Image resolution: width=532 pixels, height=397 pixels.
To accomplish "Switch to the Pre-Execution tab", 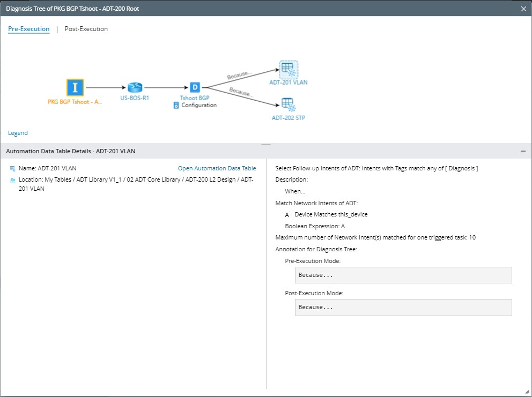I will point(28,29).
